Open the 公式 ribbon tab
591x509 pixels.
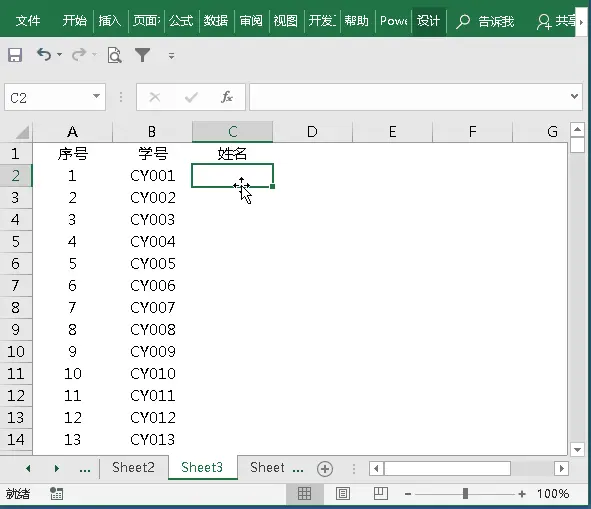(x=181, y=21)
